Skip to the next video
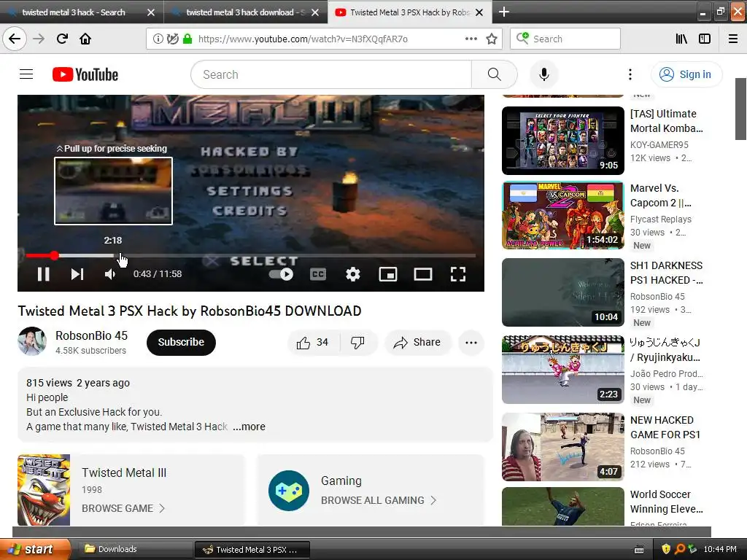 coord(77,274)
